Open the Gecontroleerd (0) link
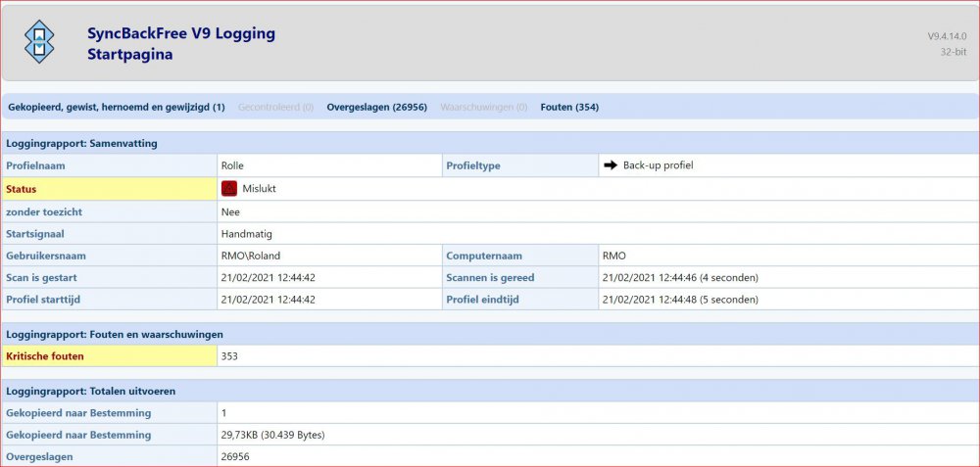The height and width of the screenshot is (467, 980). [275, 107]
